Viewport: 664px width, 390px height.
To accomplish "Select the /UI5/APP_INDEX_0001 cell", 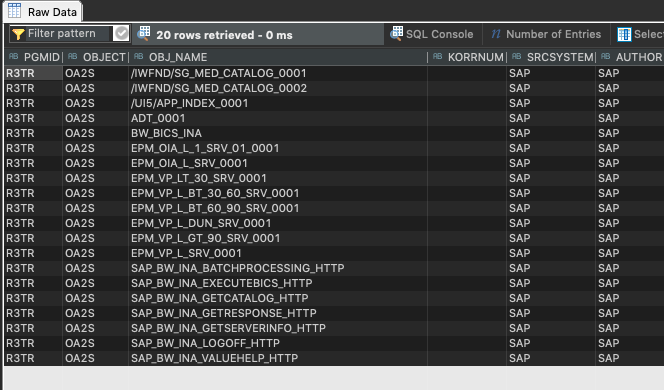I will (278, 103).
